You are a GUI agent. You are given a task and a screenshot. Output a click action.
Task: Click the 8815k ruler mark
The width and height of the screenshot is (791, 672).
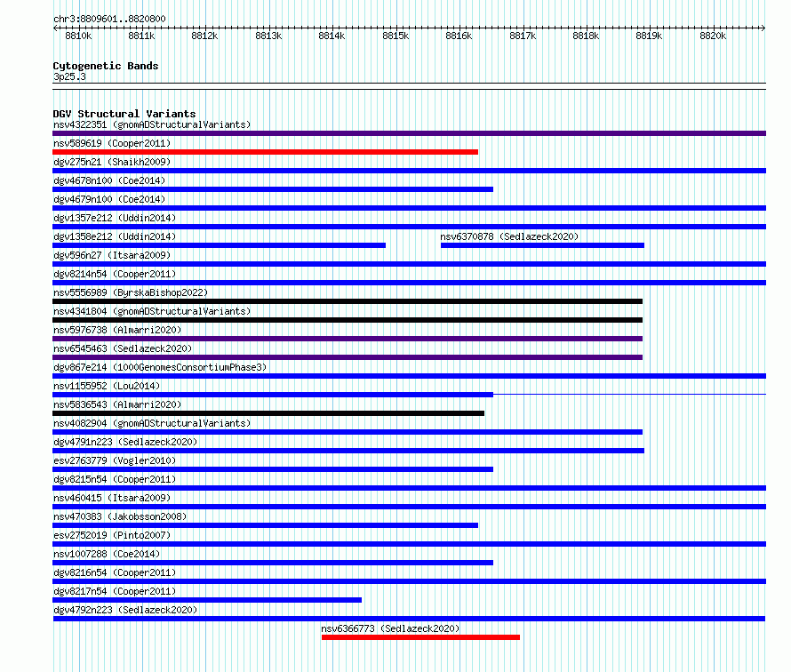[x=396, y=36]
